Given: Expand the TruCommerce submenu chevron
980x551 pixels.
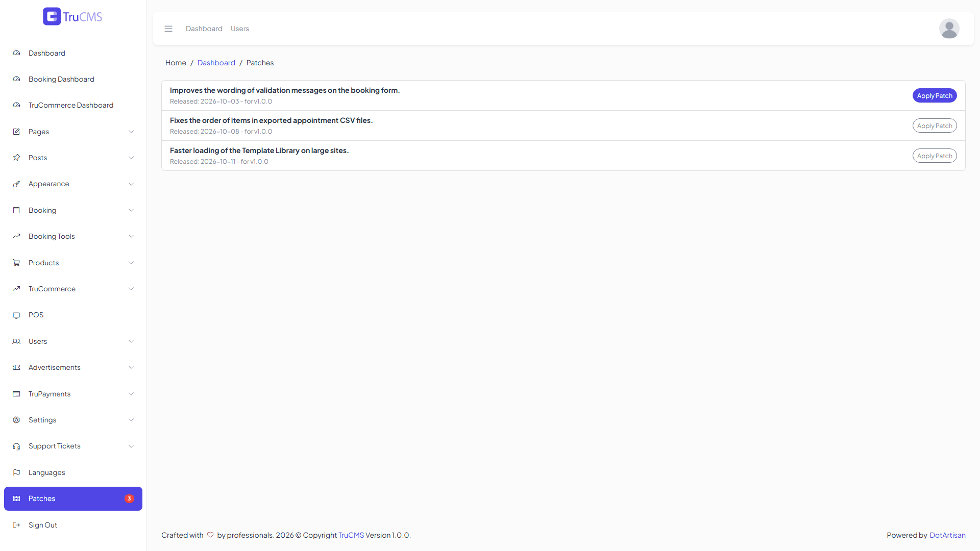Looking at the screenshot, I should (131, 289).
